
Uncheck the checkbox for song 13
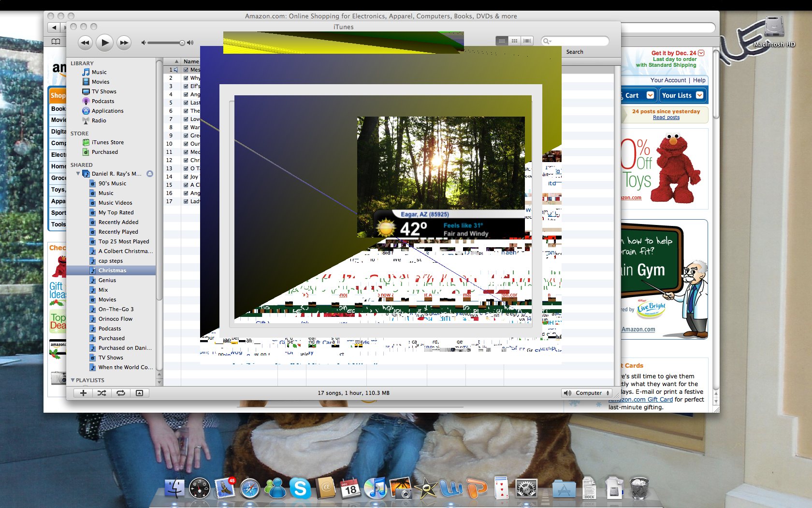click(x=186, y=168)
